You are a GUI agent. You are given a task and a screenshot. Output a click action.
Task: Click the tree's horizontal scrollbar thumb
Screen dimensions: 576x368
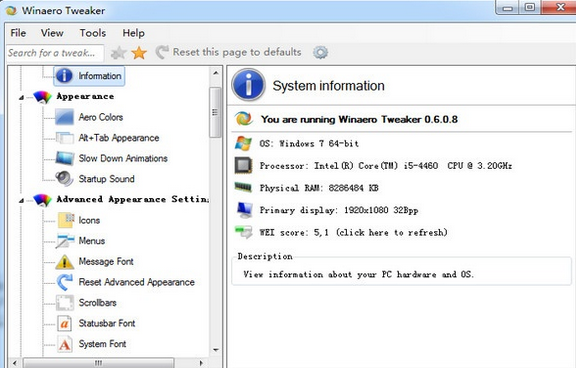point(98,363)
